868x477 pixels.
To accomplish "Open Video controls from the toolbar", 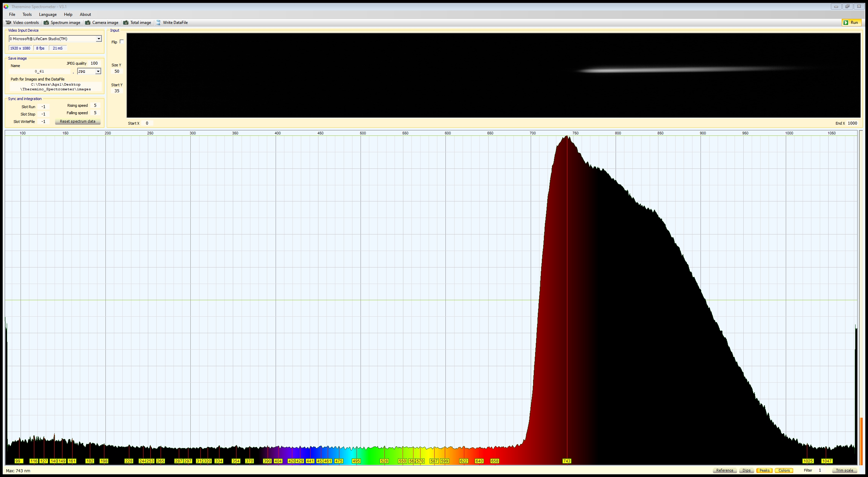I will (23, 23).
